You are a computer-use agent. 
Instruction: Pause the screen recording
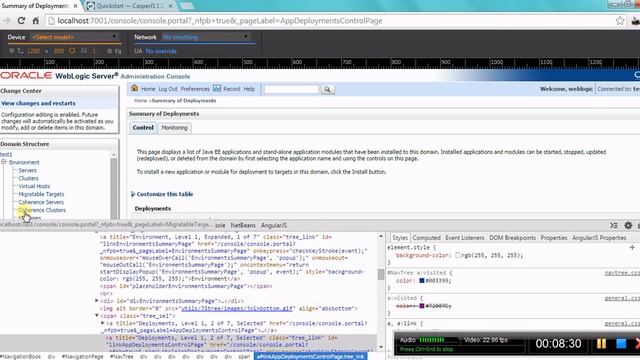click(601, 344)
